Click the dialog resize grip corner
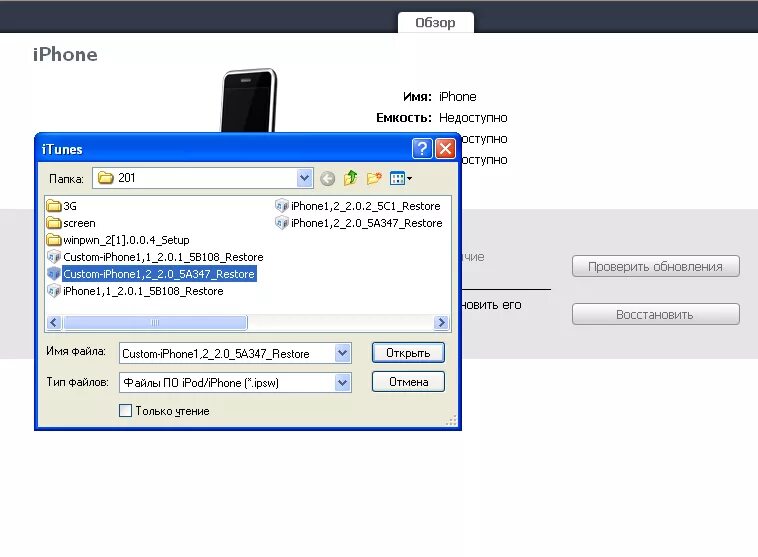The width and height of the screenshot is (758, 557). click(451, 421)
